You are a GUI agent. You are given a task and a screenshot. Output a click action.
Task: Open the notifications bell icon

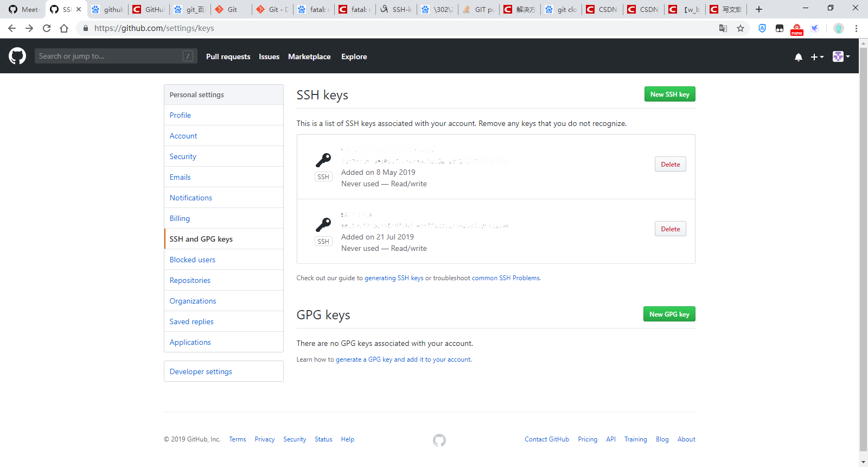[799, 57]
